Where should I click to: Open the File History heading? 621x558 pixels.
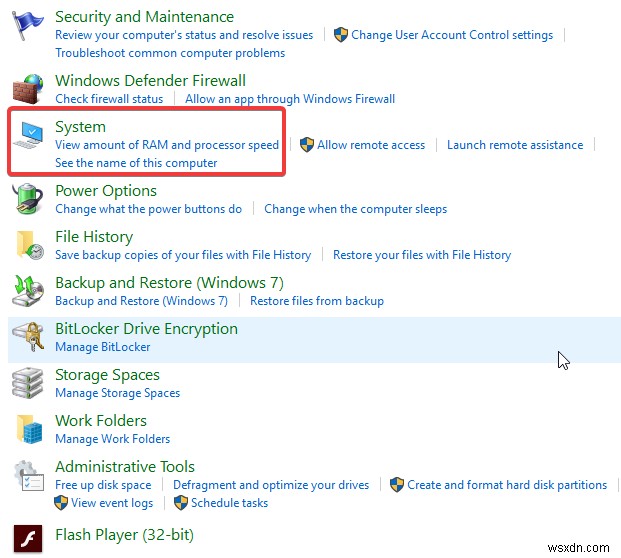pos(94,237)
